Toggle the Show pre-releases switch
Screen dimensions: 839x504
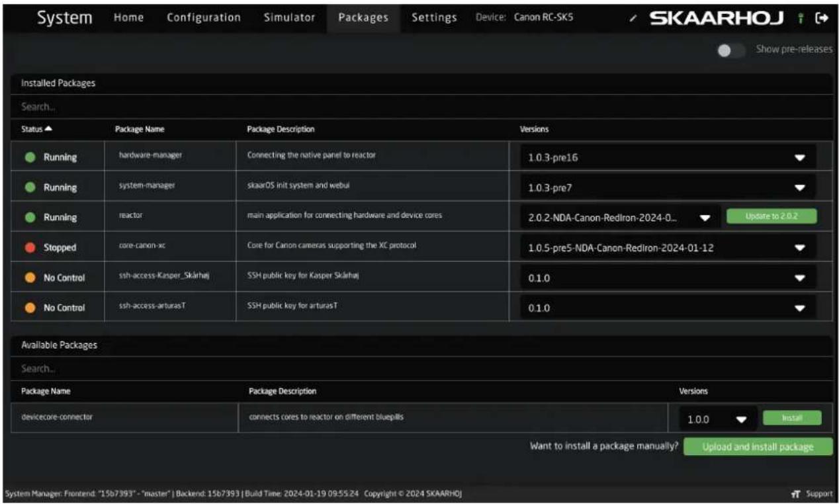(730, 50)
